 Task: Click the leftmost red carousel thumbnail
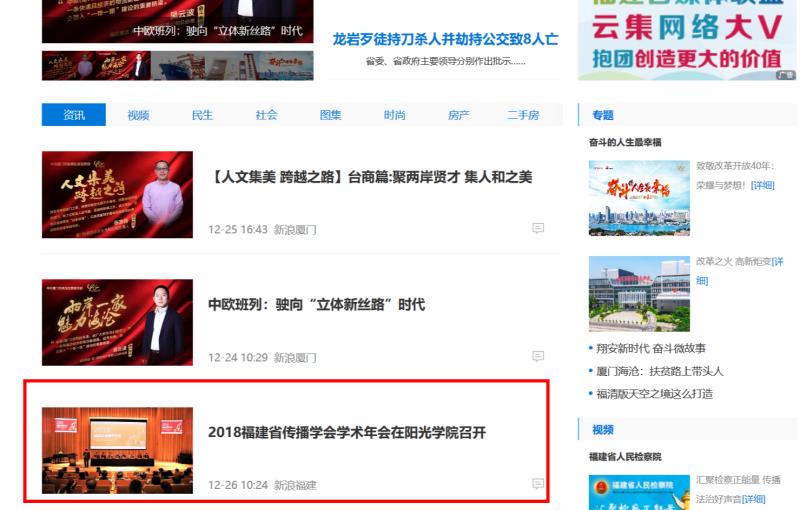pyautogui.click(x=69, y=66)
